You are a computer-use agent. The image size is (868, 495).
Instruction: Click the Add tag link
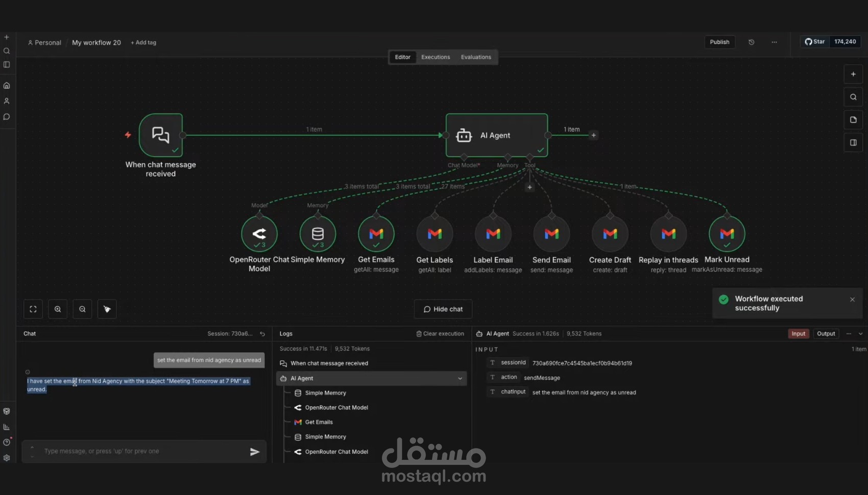click(x=143, y=43)
